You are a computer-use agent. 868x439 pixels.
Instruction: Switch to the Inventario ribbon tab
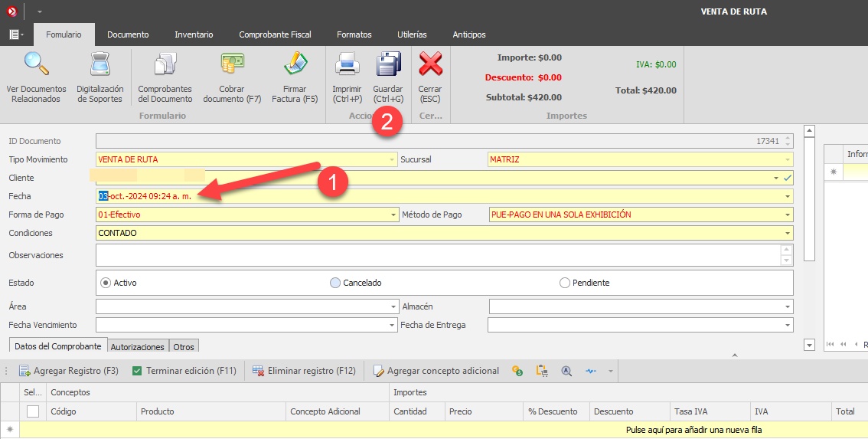coord(194,34)
